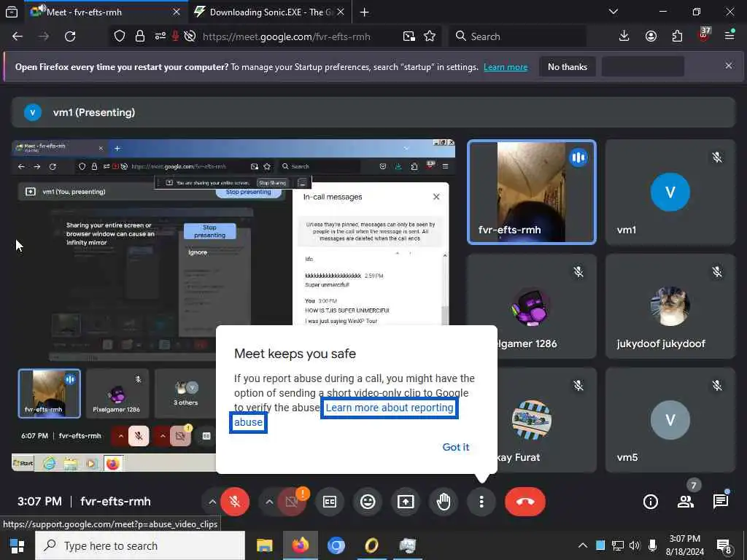
Task: Click the blocked microphone permission icon
Action: [x=175, y=36]
